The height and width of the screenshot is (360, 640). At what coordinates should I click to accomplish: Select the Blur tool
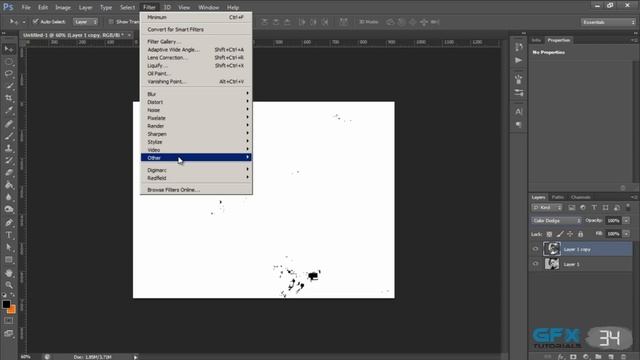[9, 197]
